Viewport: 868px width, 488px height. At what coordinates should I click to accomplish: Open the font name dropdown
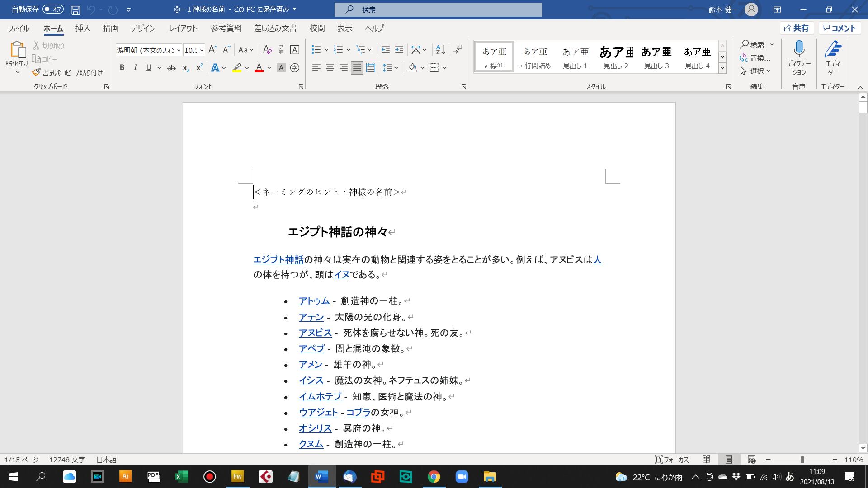[179, 50]
